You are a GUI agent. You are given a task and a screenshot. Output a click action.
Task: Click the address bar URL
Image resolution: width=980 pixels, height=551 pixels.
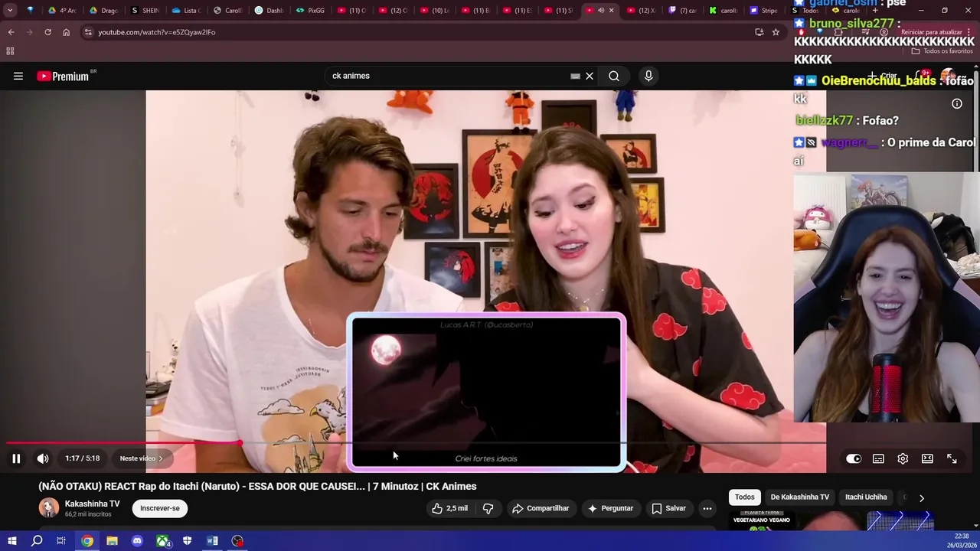click(x=156, y=32)
